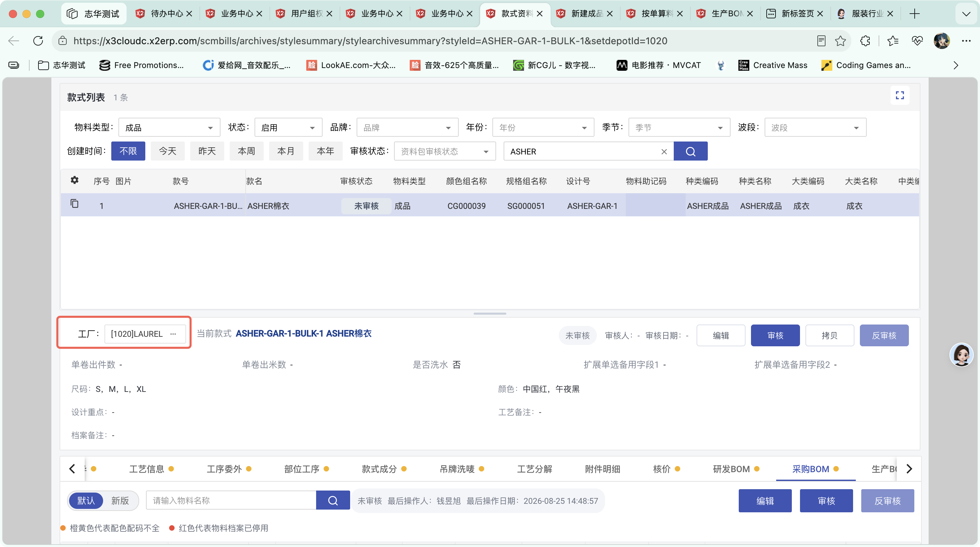The image size is (980, 547).
Task: Click the 编辑 button in 采购BOM section
Action: coord(765,501)
